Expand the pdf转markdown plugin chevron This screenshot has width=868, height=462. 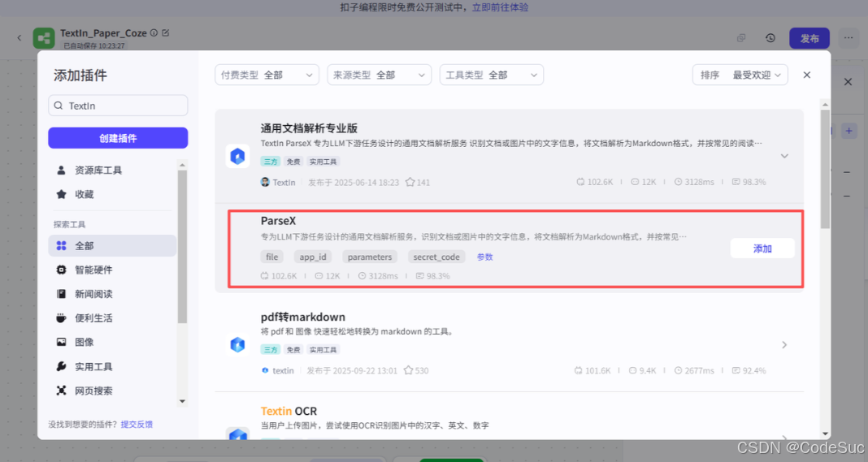point(784,345)
